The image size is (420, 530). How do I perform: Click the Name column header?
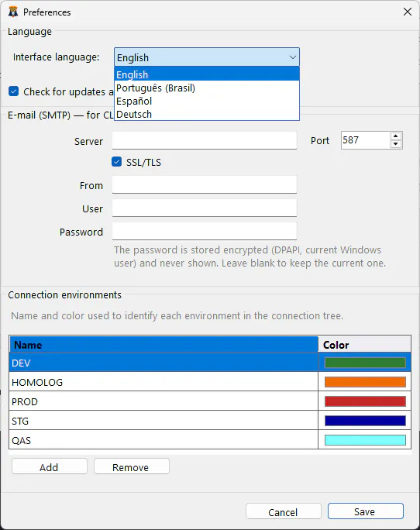pos(164,345)
